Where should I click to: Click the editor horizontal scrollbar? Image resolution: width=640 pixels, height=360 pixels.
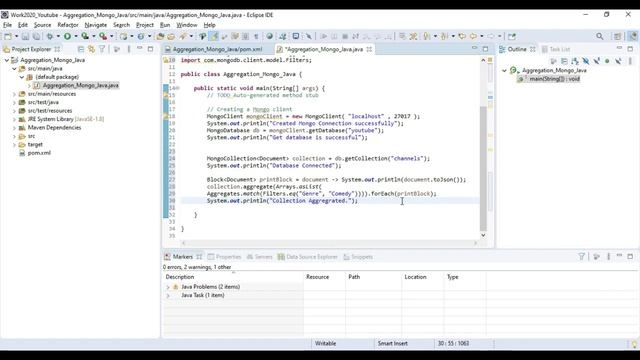click(329, 243)
